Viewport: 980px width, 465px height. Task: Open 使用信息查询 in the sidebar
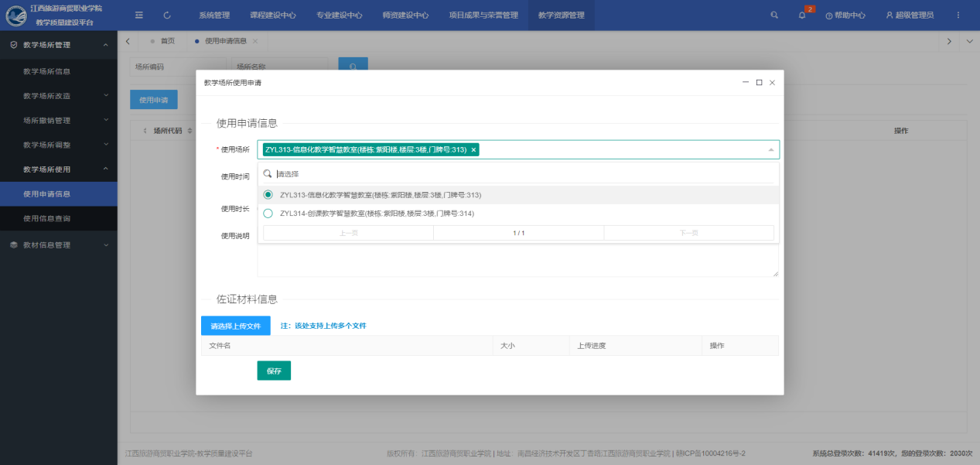pos(59,219)
